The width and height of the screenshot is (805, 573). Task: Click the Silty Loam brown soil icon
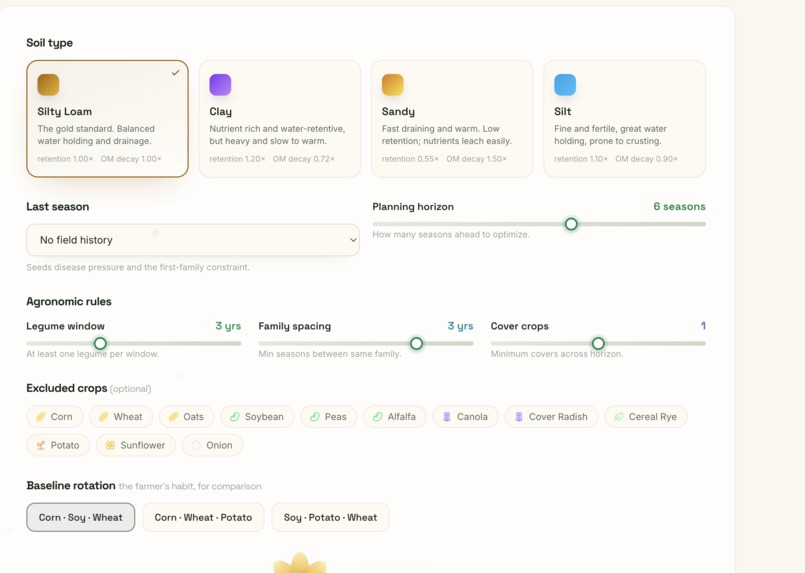coord(48,85)
